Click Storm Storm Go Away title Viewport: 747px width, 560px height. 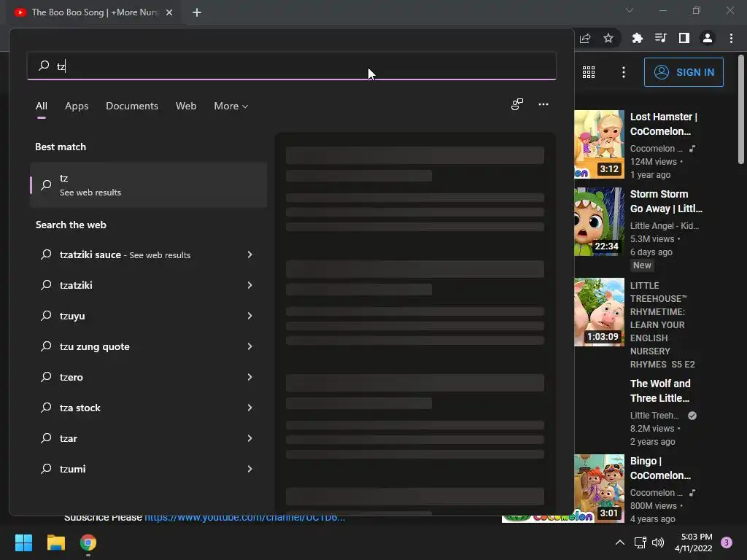666,201
